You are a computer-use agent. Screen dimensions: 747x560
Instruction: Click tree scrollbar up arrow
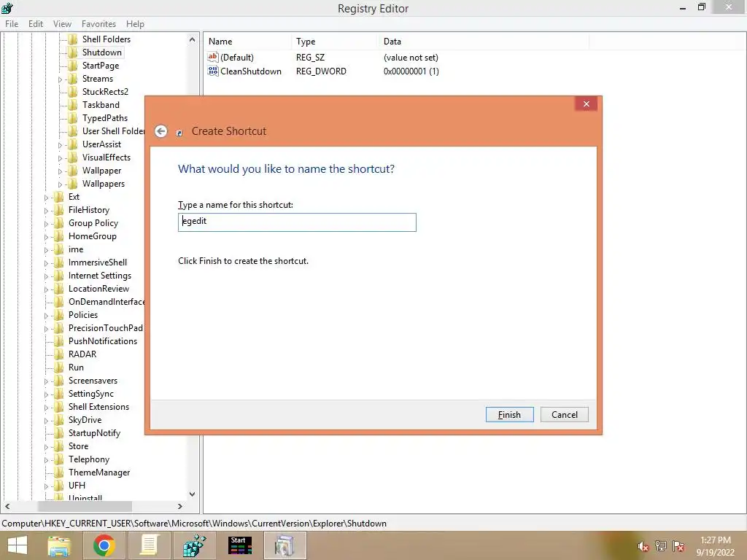coord(192,39)
